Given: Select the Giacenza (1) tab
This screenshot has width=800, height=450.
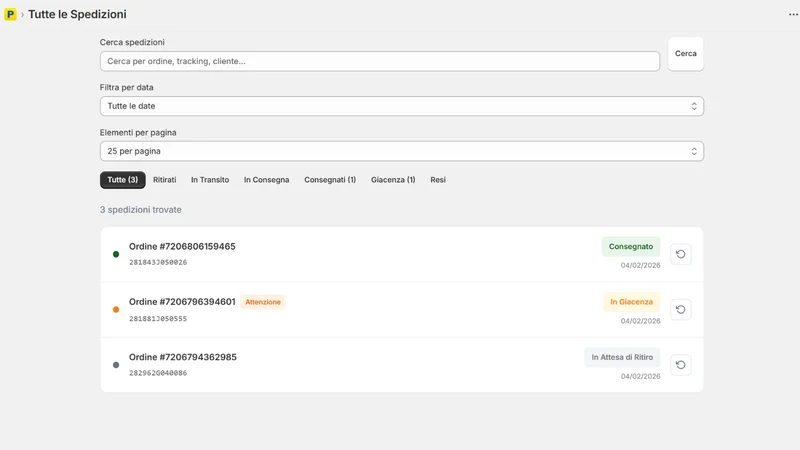Looking at the screenshot, I should (393, 180).
